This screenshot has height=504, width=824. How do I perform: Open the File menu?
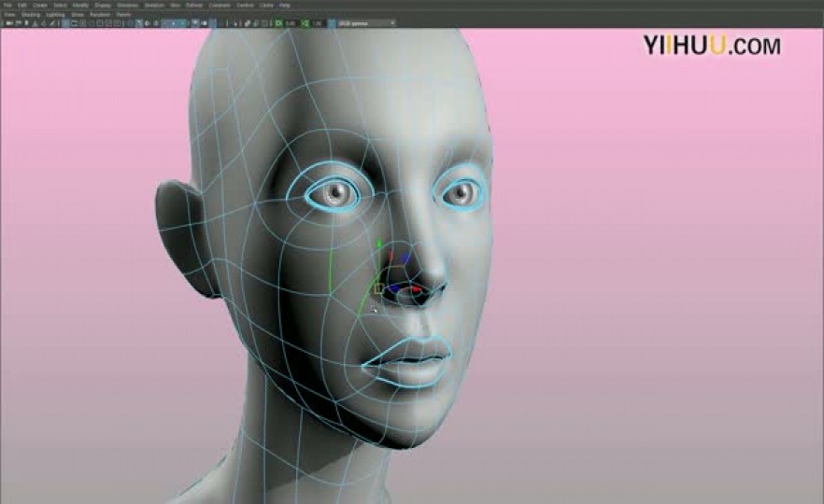(7, 6)
